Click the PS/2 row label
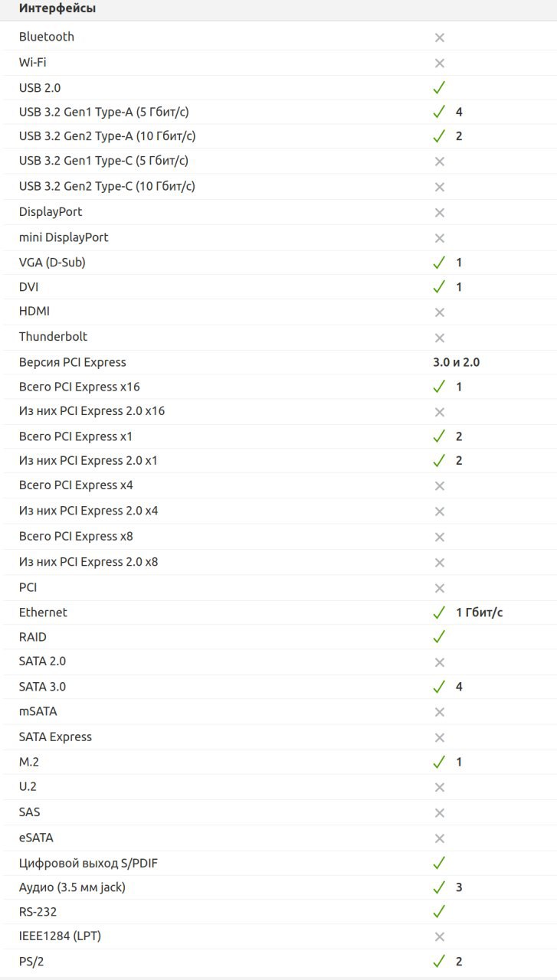This screenshot has height=980, width=557. click(31, 961)
